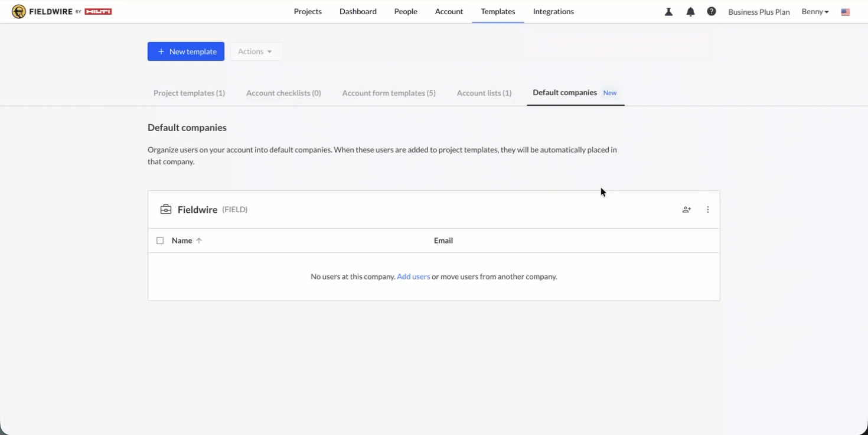Click the Business Plus Plan label

[759, 12]
